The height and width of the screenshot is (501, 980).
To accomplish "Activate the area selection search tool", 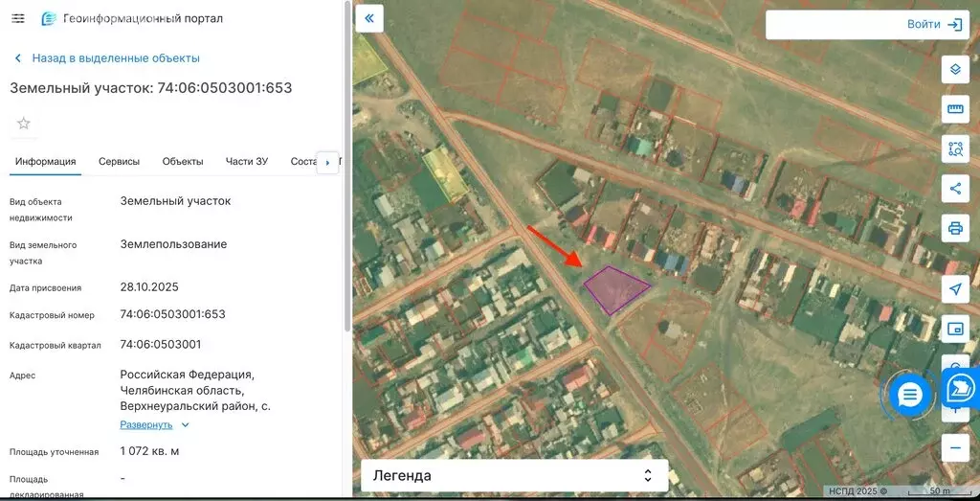I will [954, 148].
